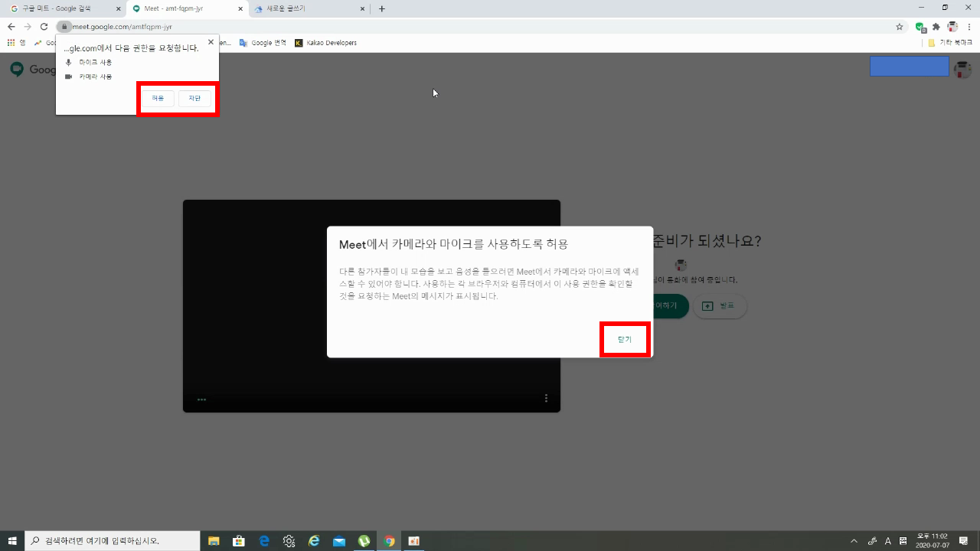View site info via lock icon
The image size is (980, 551).
(65, 27)
